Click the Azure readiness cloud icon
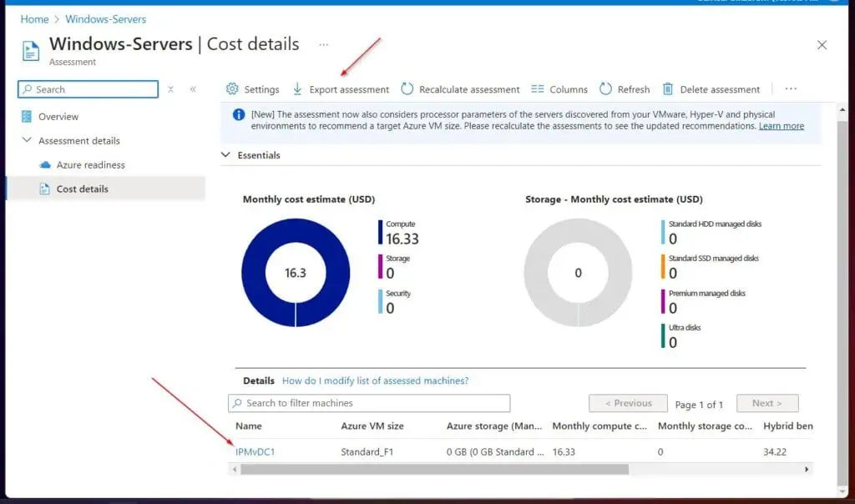Viewport: 855px width, 504px height. pos(45,164)
